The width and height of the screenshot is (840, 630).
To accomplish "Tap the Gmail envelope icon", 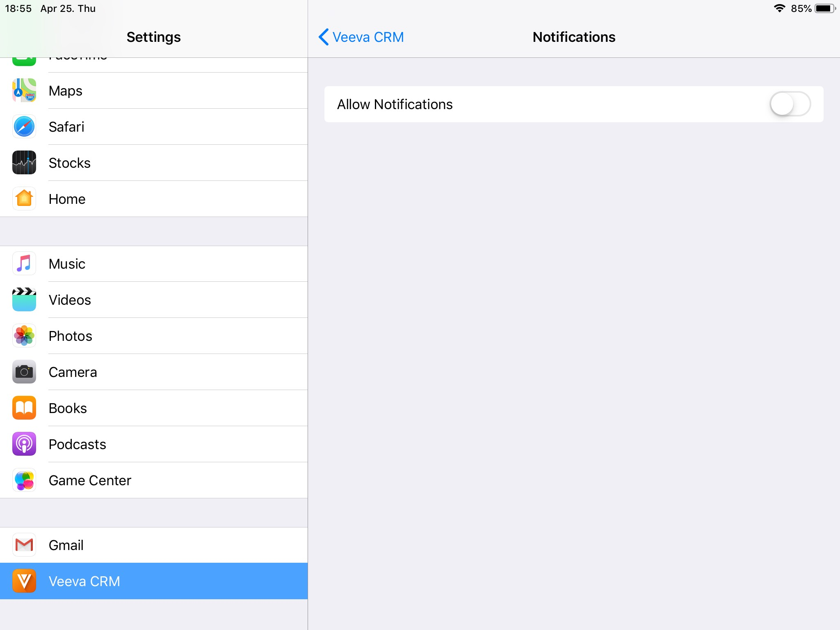I will 24,545.
